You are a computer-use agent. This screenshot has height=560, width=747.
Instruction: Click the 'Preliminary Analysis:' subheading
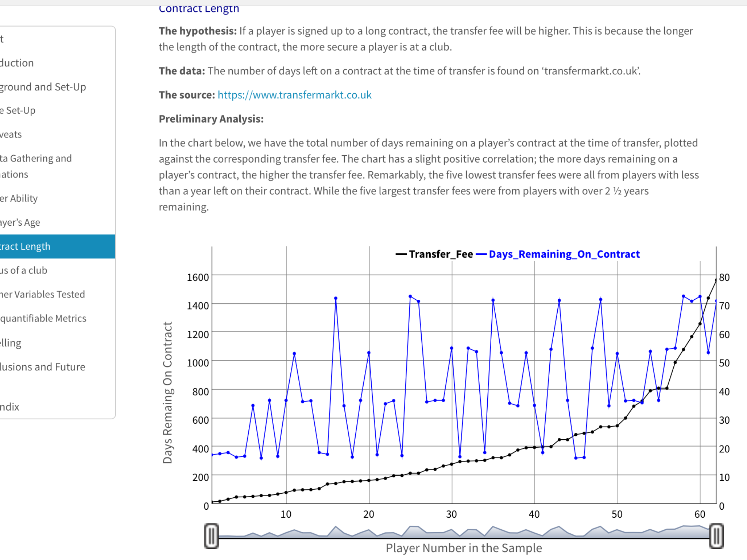pos(211,119)
